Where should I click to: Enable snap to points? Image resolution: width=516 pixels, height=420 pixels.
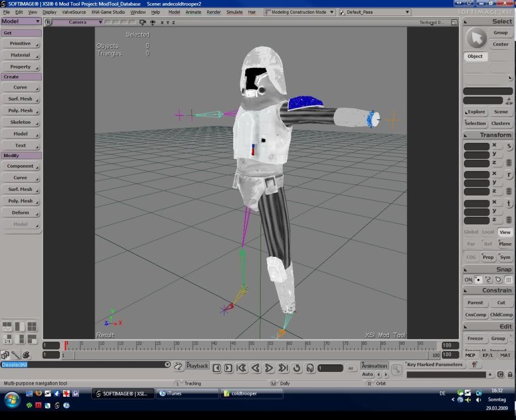(478, 280)
